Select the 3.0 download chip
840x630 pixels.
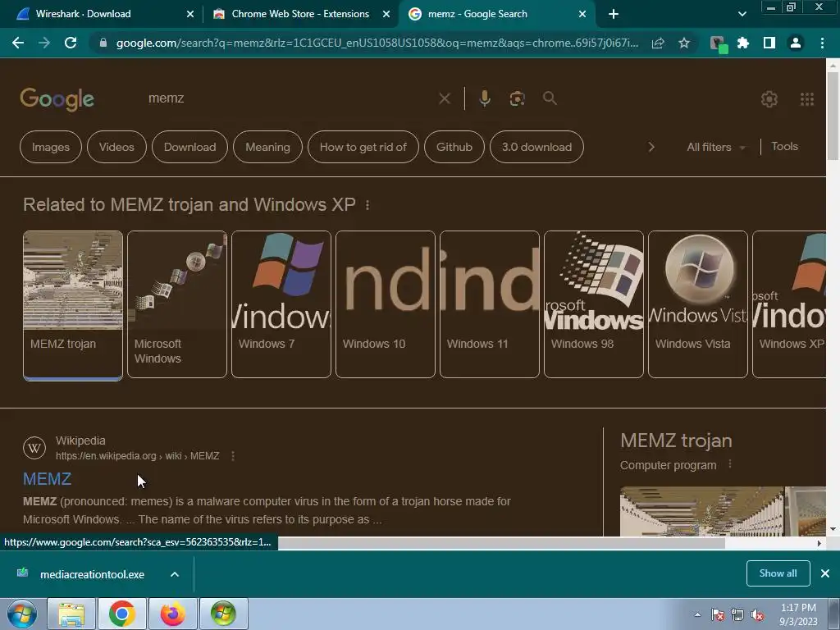536,147
